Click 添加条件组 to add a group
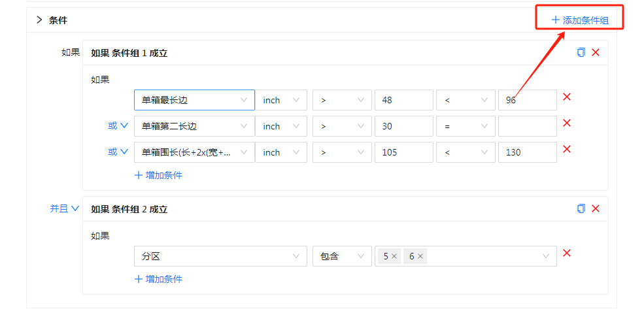This screenshot has width=644, height=313. (x=579, y=20)
